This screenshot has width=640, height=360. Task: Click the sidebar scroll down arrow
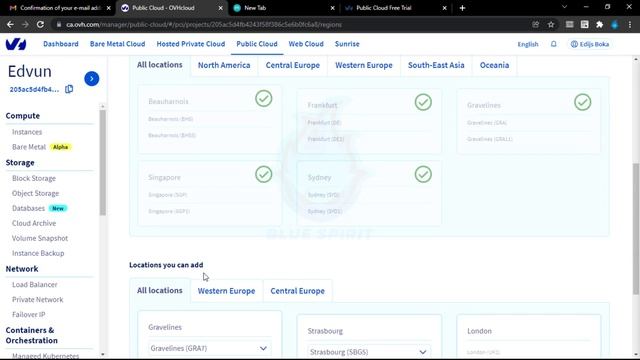click(x=102, y=354)
